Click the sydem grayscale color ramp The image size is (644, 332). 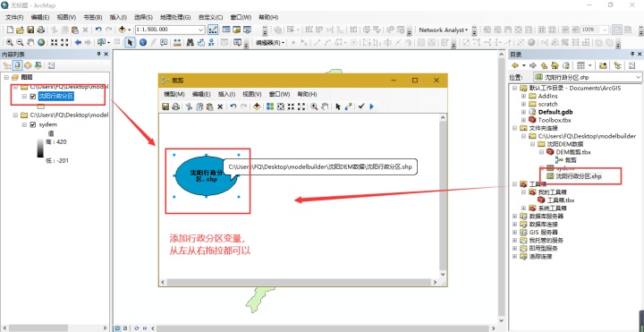pos(41,149)
